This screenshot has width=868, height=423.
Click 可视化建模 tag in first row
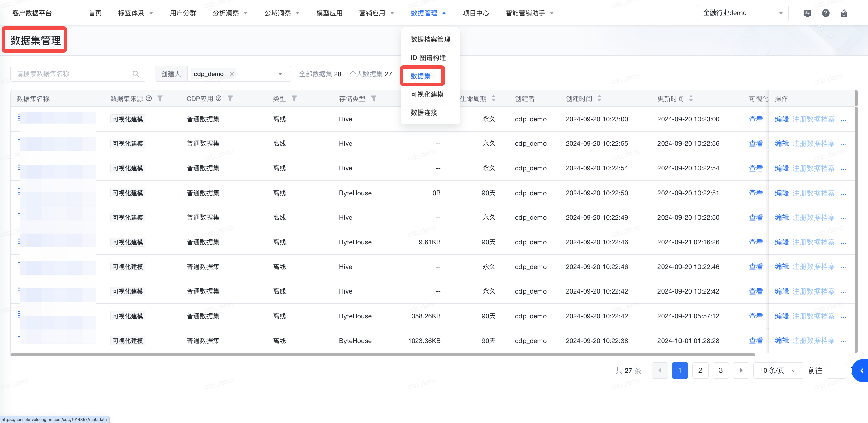(x=128, y=119)
